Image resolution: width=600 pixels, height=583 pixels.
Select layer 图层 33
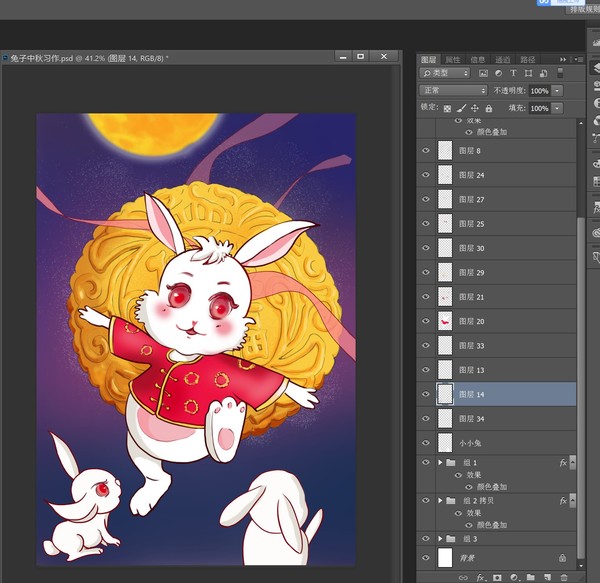(496, 345)
